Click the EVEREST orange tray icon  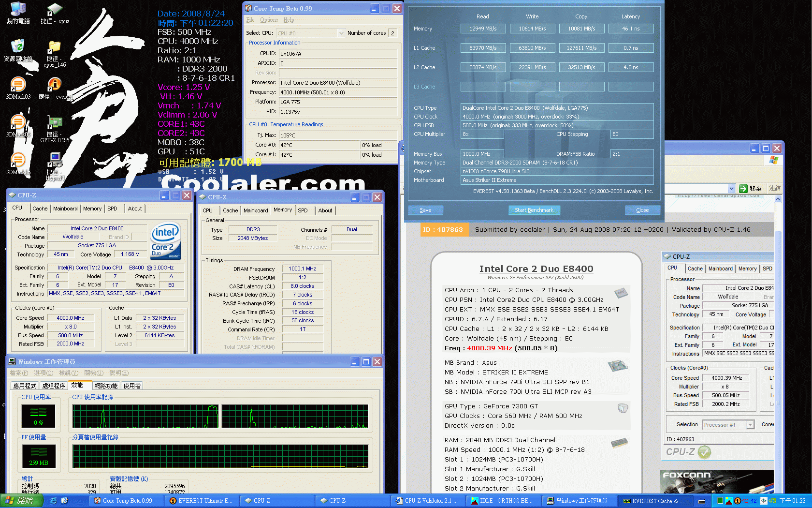(x=738, y=501)
